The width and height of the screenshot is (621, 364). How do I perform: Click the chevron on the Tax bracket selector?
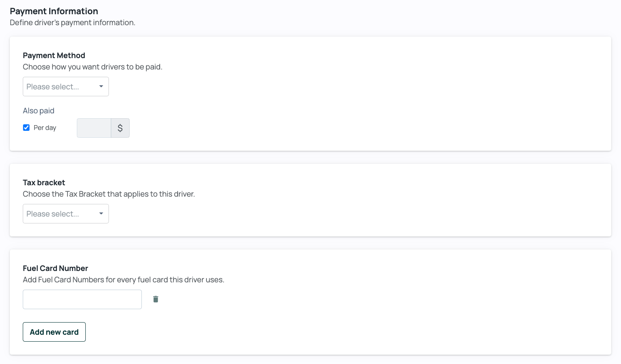[x=101, y=214]
